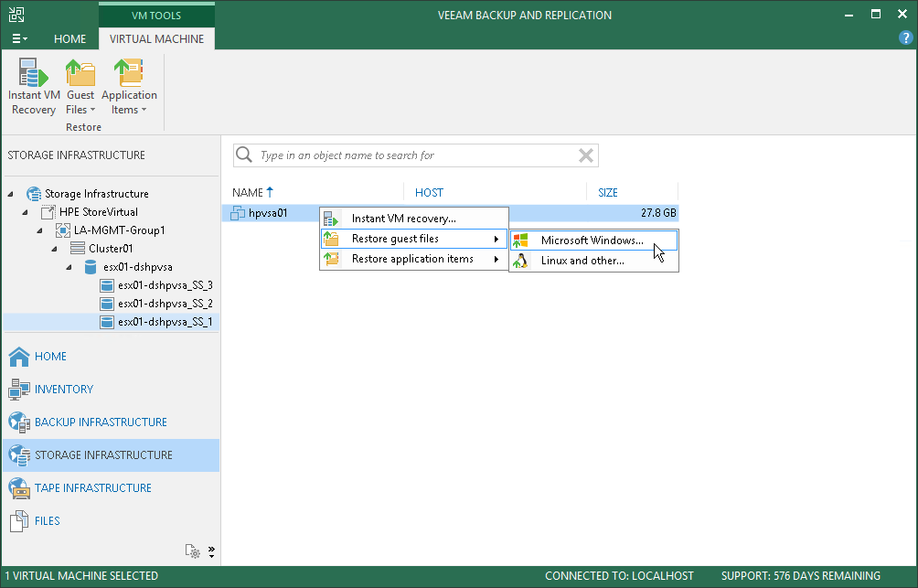This screenshot has width=918, height=588.
Task: Select Cluster01 in the tree
Action: [x=111, y=249]
